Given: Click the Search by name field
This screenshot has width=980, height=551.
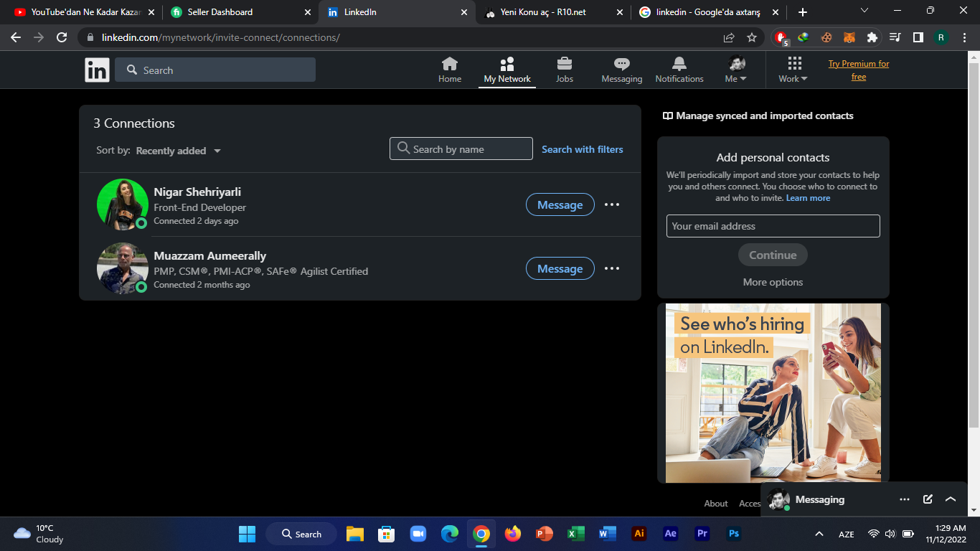Looking at the screenshot, I should point(461,149).
